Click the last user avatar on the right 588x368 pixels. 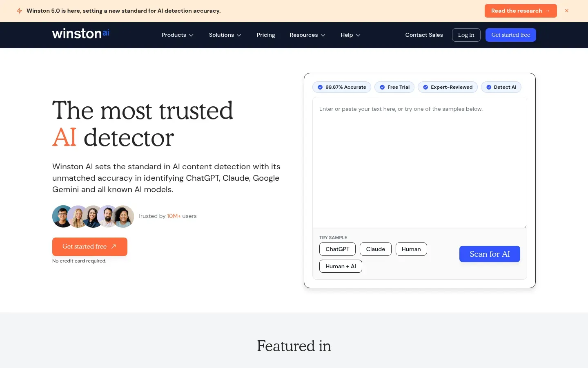coord(123,216)
